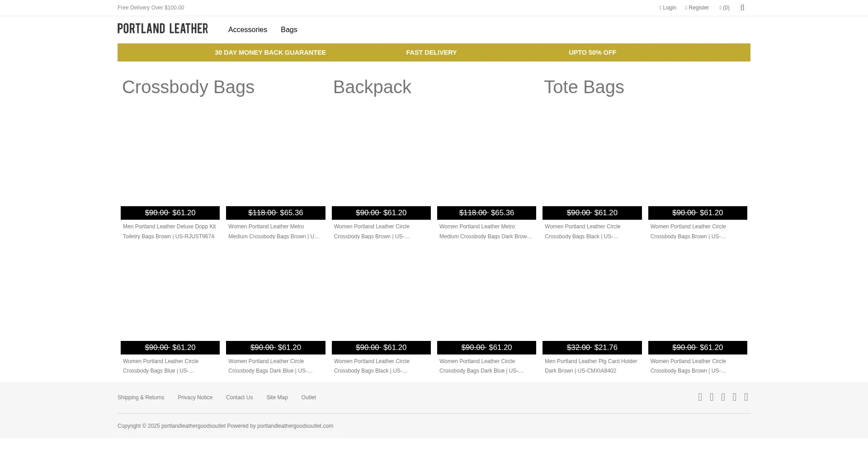The height and width of the screenshot is (449, 868).
Task: Select the Backpack category heading
Action: tap(372, 87)
